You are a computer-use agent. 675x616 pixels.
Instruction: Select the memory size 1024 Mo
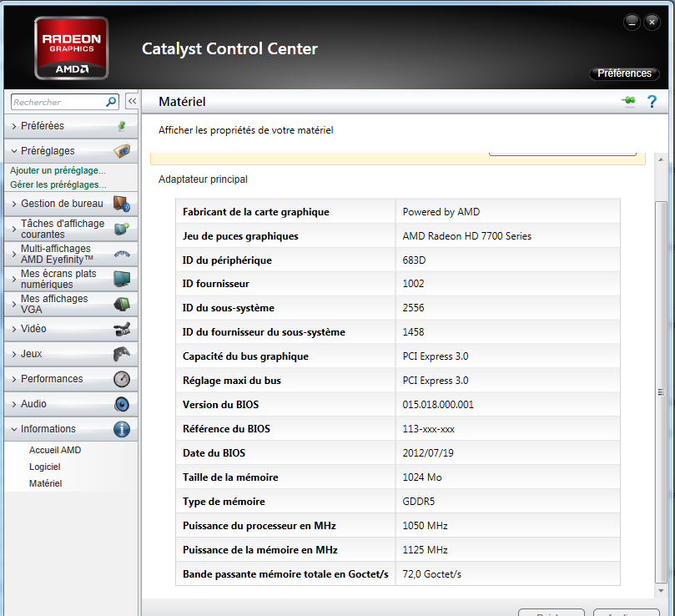coord(422,477)
